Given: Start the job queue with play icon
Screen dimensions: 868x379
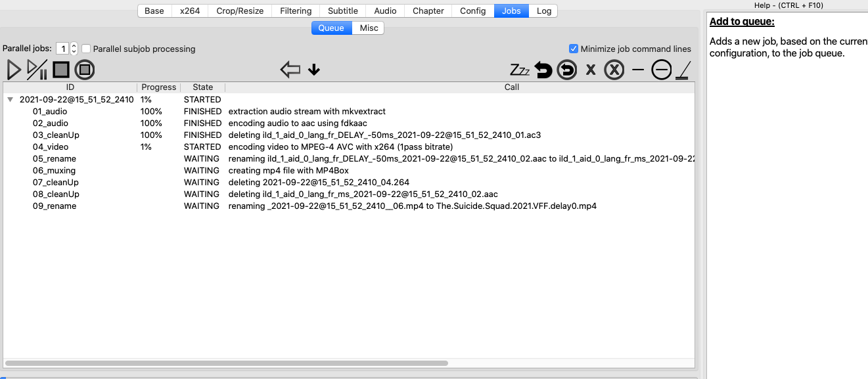Looking at the screenshot, I should [14, 69].
